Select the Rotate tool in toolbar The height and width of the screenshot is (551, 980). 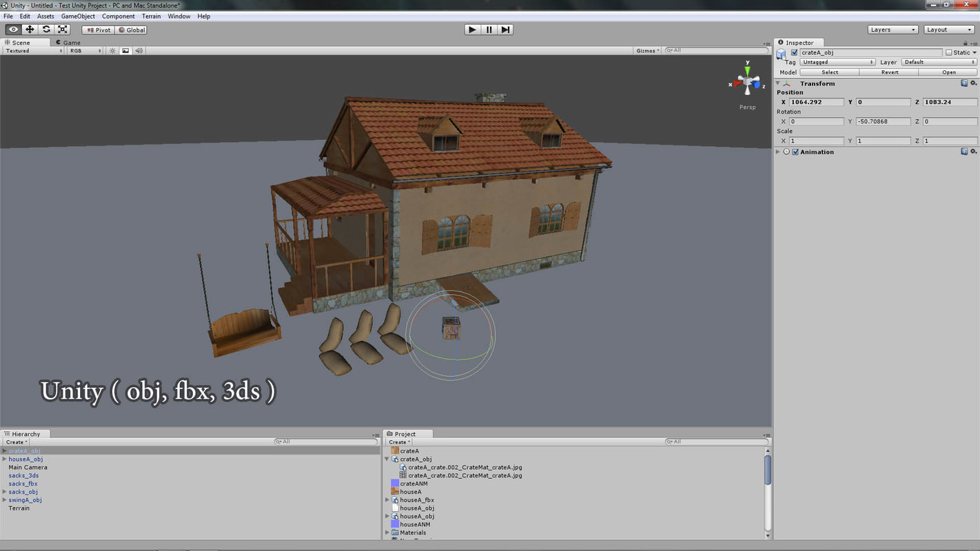coord(46,30)
